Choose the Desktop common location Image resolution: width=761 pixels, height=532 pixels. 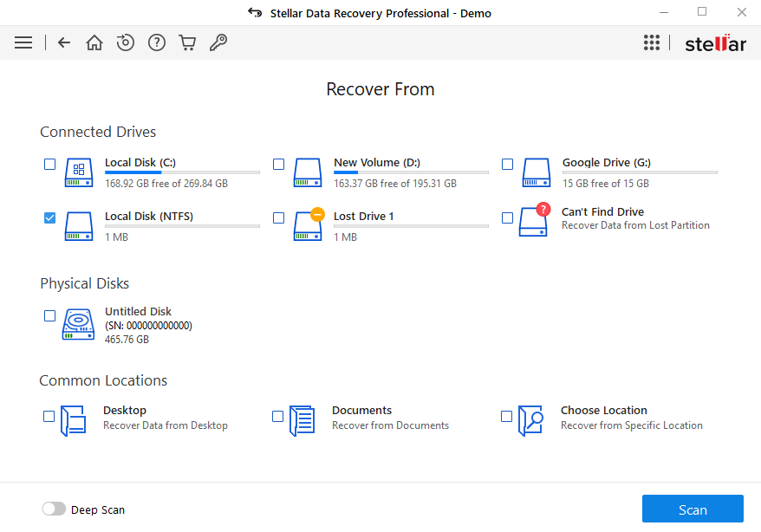point(49,417)
